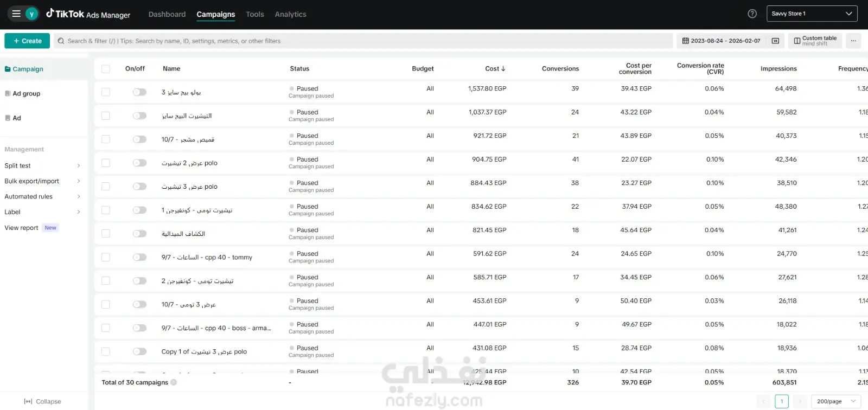Toggle on the first paused campaign switch
The width and height of the screenshot is (868, 410).
139,92
